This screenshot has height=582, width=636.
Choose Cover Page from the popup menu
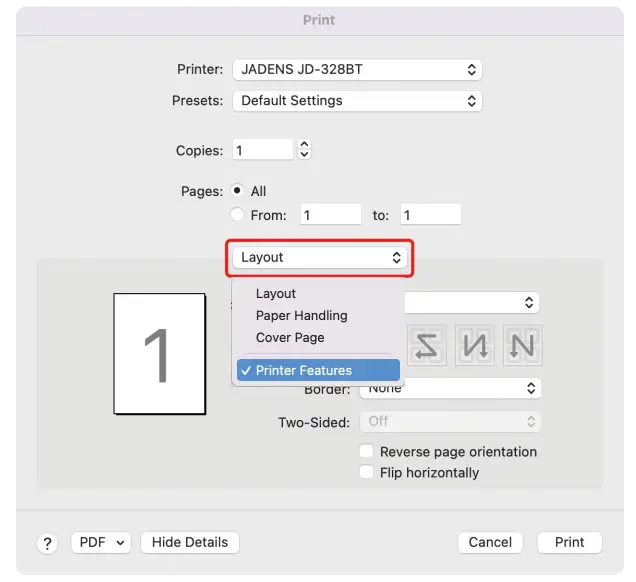(318, 337)
